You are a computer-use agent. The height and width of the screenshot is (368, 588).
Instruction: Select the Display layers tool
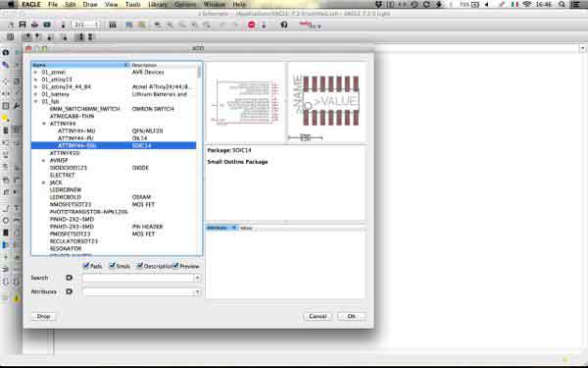tap(6, 65)
